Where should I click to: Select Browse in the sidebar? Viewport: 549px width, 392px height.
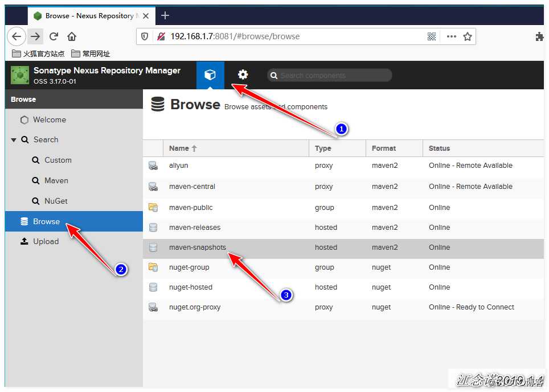coord(74,221)
